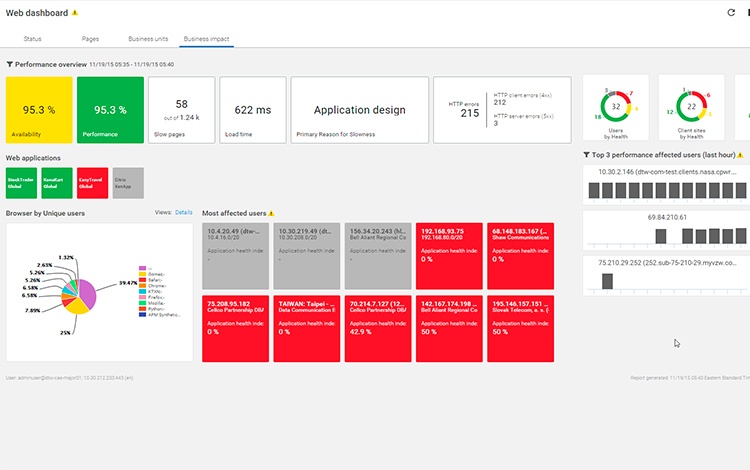
Task: Open the Details view link
Action: (x=184, y=212)
